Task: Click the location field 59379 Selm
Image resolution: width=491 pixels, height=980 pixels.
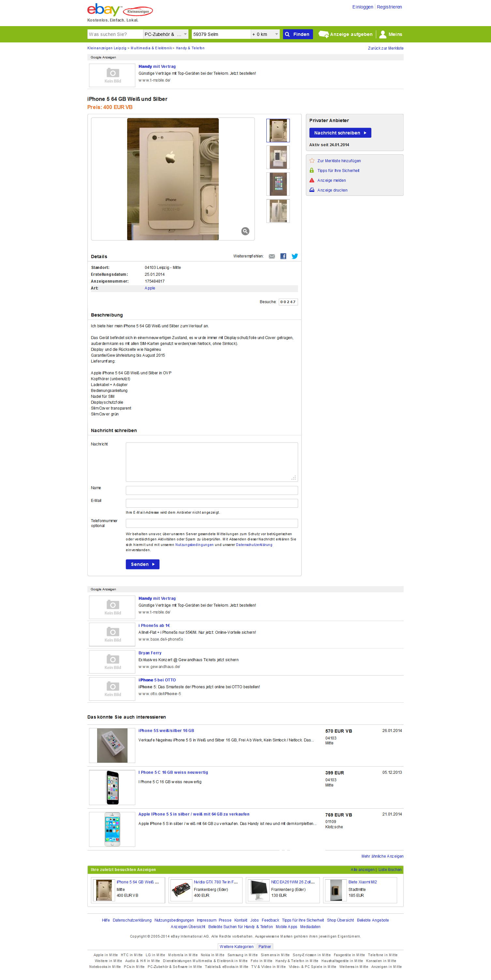Action: 221,34
